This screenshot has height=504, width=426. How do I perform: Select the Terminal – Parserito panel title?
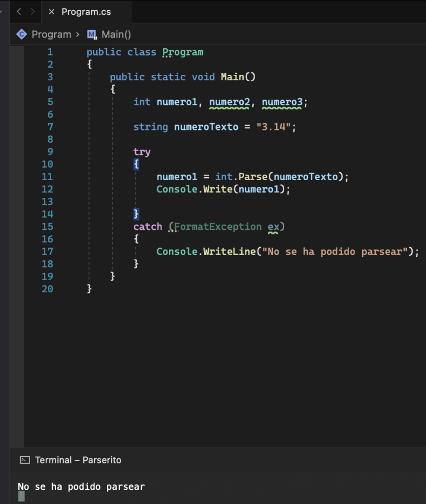[78, 460]
